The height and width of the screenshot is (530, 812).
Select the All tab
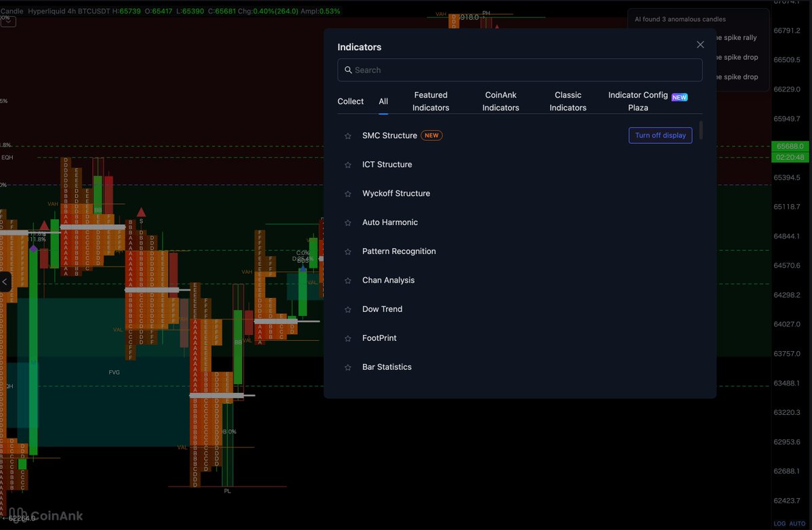(x=383, y=101)
